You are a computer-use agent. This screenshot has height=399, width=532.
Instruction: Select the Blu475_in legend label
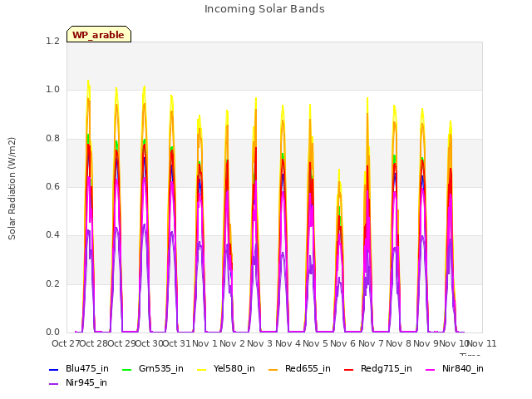[86, 369]
